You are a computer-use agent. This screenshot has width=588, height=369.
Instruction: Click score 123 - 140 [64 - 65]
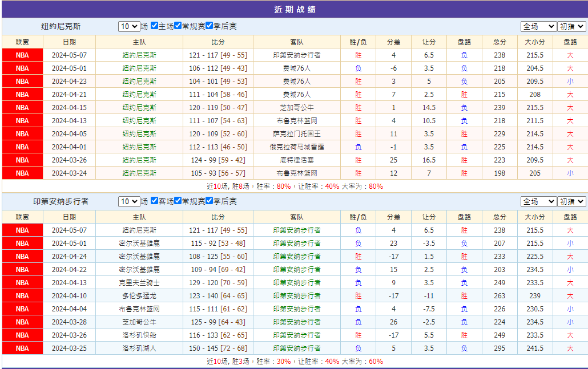[218, 295]
